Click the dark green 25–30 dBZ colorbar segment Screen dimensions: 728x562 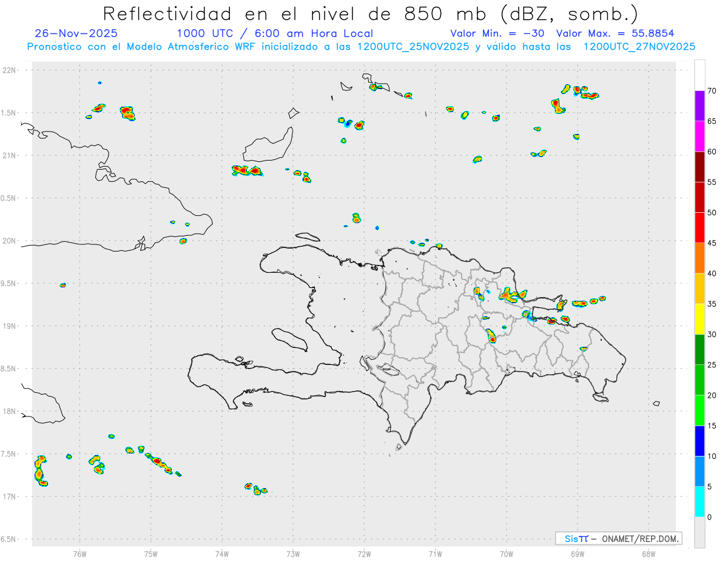pyautogui.click(x=699, y=350)
